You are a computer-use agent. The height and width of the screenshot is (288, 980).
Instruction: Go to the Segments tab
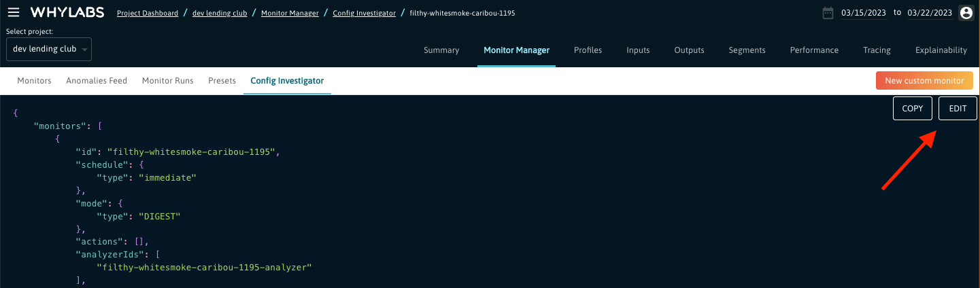(x=747, y=50)
